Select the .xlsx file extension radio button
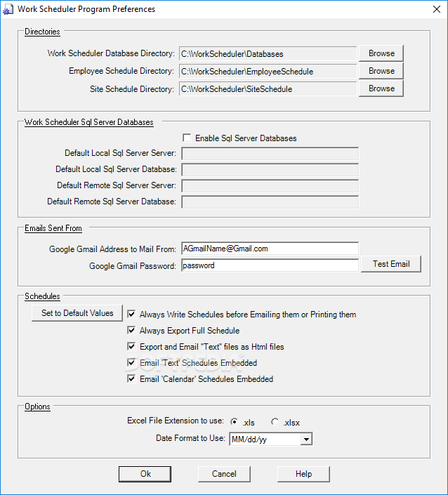448x495 pixels. 275,422
